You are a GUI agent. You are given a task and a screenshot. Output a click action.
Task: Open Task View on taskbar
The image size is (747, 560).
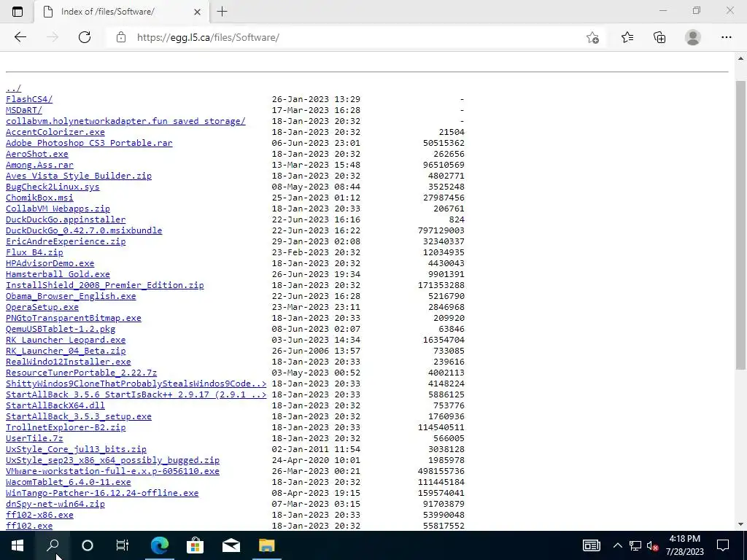pos(123,545)
